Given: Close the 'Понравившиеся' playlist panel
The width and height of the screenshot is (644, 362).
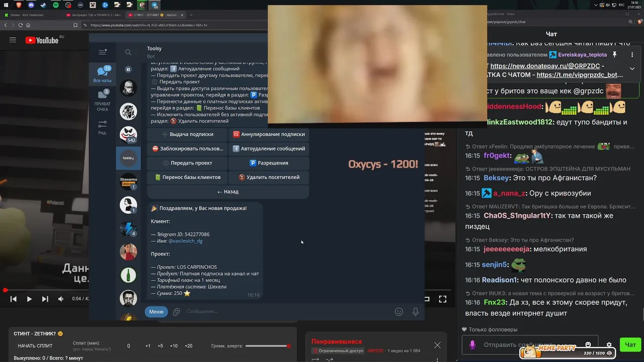Looking at the screenshot, I should coord(437,345).
